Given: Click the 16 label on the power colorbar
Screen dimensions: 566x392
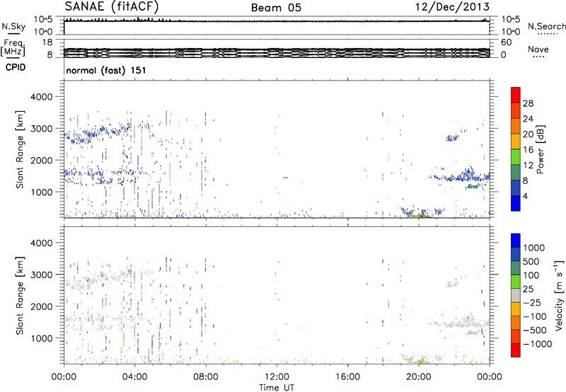Looking at the screenshot, I should click(528, 150).
